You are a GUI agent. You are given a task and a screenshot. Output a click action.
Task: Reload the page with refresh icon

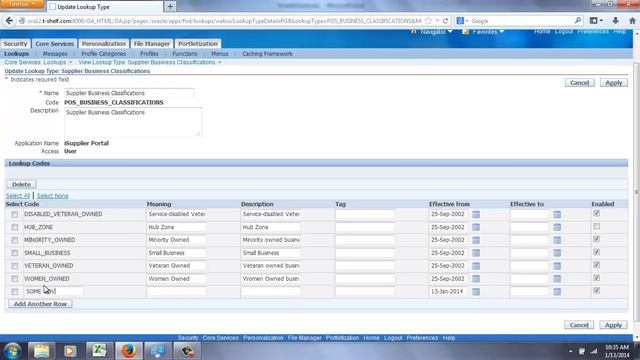[x=445, y=20]
